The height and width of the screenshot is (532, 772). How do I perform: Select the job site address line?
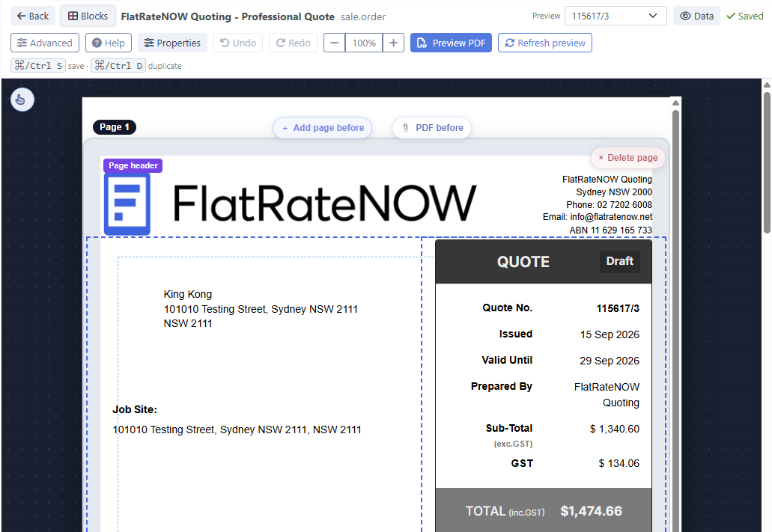click(237, 429)
